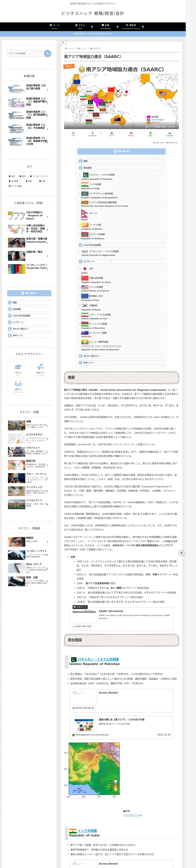
Task: Click the Bangladesh flag in table of contents
Action: click(85, 193)
